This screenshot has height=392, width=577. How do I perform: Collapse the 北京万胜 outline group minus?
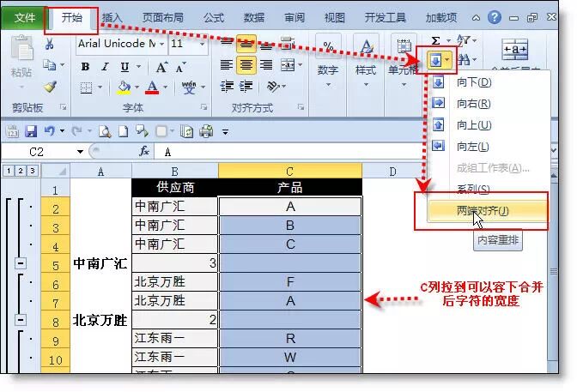tap(21, 320)
